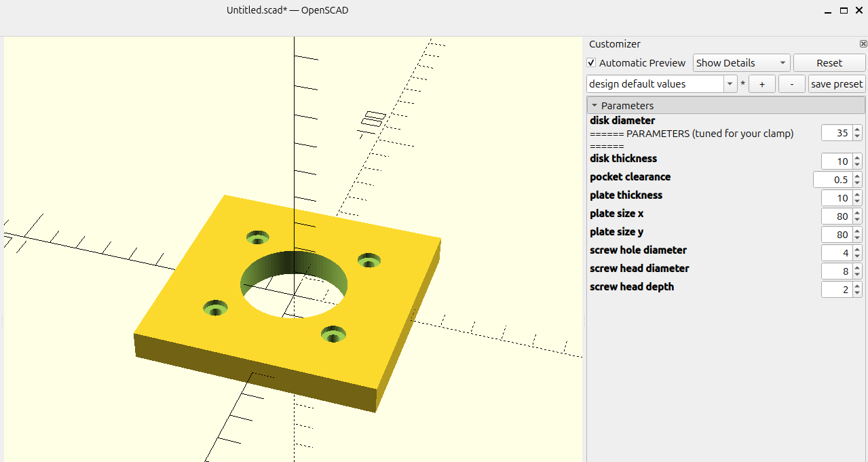Click the screw head depth value field
The image size is (868, 462).
tap(837, 290)
